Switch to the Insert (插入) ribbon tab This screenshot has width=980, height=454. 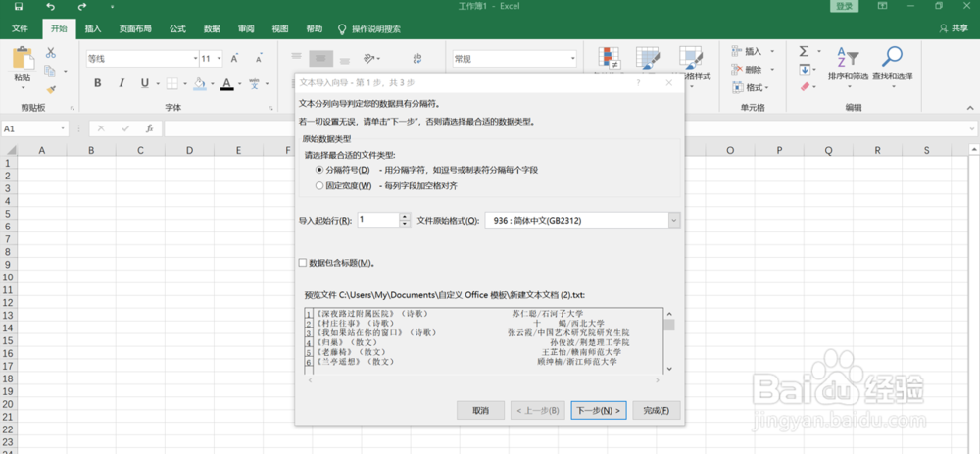click(x=93, y=28)
